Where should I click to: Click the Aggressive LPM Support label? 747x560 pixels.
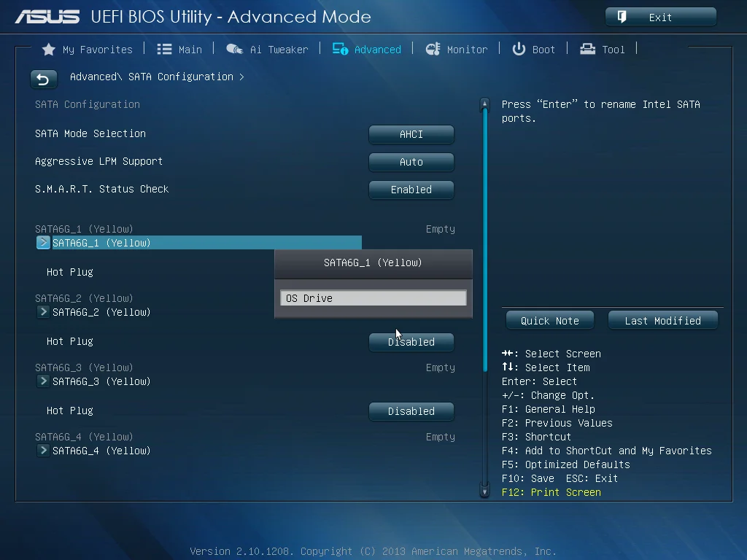tap(98, 161)
